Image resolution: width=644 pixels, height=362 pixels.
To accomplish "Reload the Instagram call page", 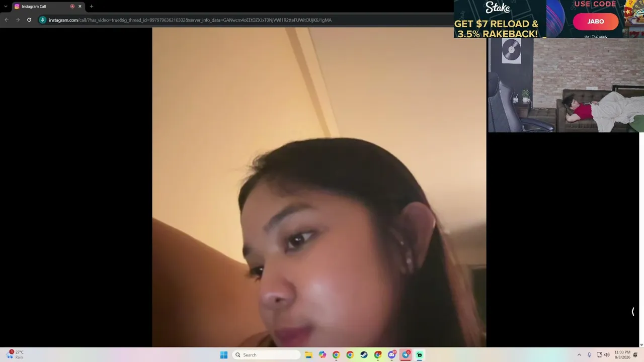I will point(29,20).
